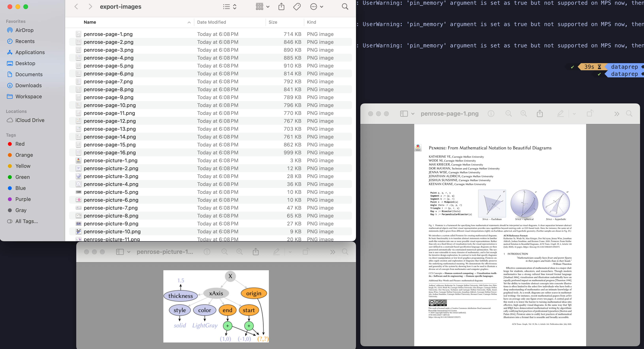
Task: Open iCloud Drive in the sidebar
Action: pos(30,120)
